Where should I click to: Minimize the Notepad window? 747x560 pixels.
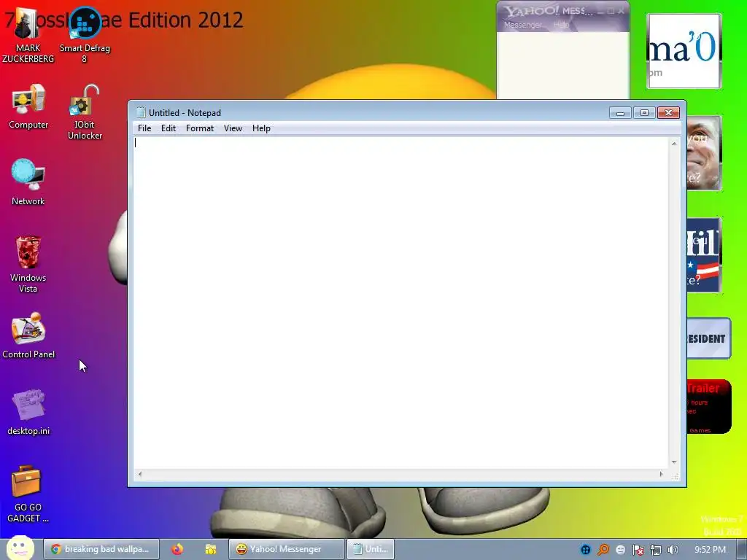point(620,113)
